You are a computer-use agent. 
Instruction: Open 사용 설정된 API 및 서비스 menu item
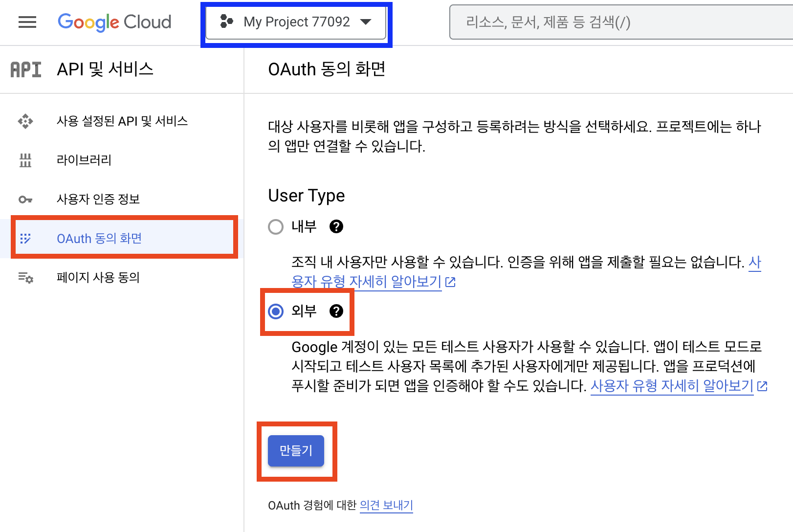point(122,121)
